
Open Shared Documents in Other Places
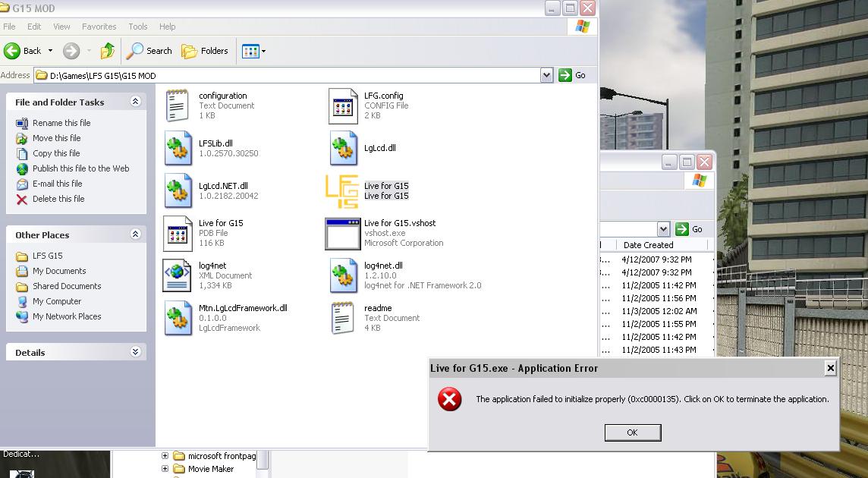coord(67,286)
